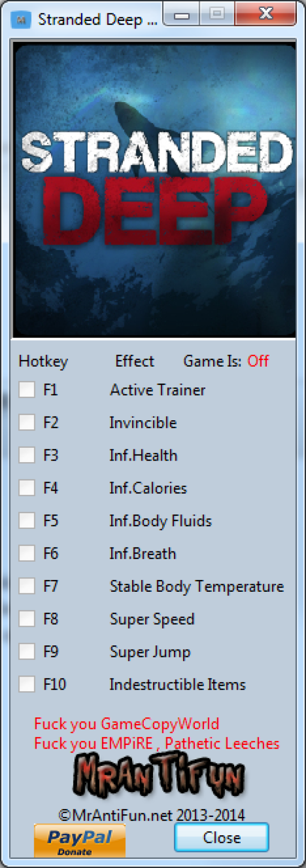Click the 'Indestructible Items' label
This screenshot has width=306, height=868.
(x=177, y=684)
